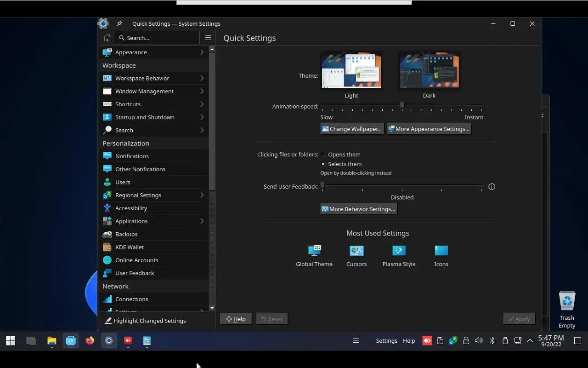The width and height of the screenshot is (588, 368).
Task: Expand Shortcuts settings
Action: (153, 104)
